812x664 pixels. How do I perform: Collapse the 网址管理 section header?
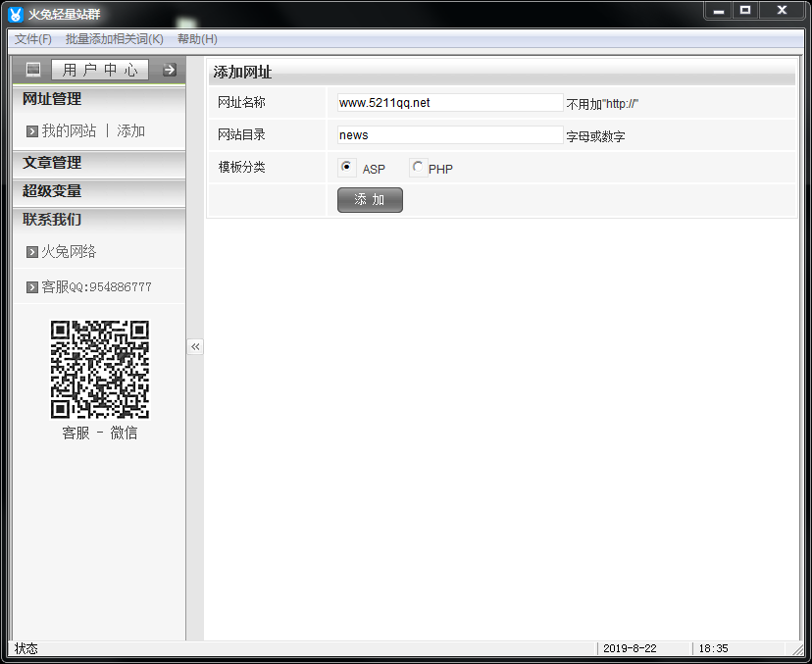click(52, 99)
